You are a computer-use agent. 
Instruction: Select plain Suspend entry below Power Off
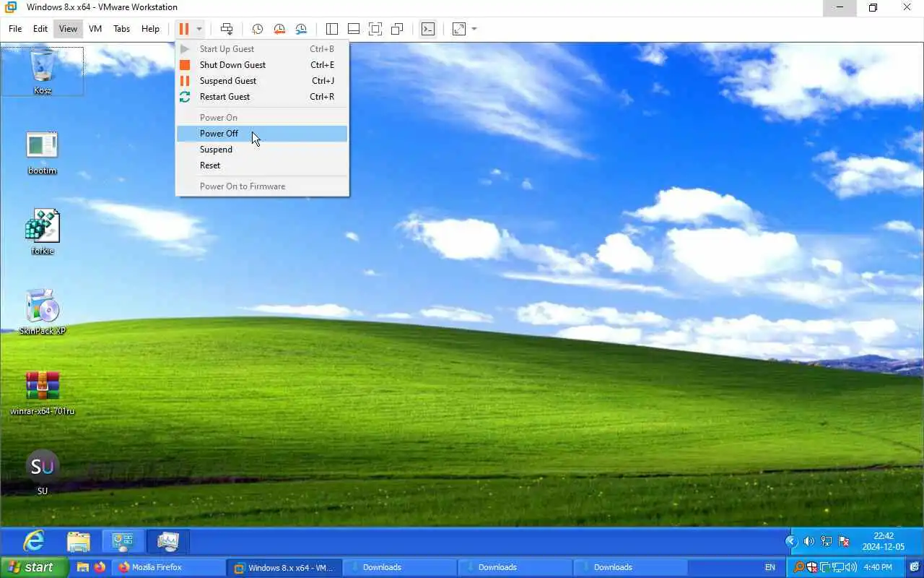[262, 150]
